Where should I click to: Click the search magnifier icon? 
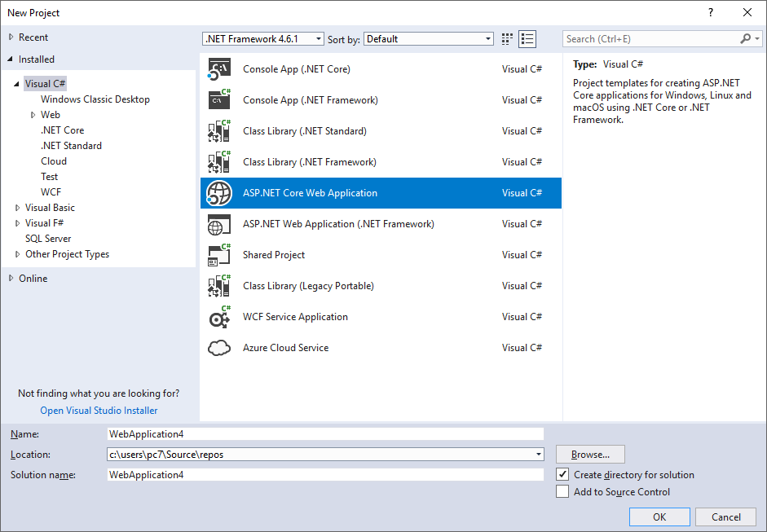coord(746,38)
